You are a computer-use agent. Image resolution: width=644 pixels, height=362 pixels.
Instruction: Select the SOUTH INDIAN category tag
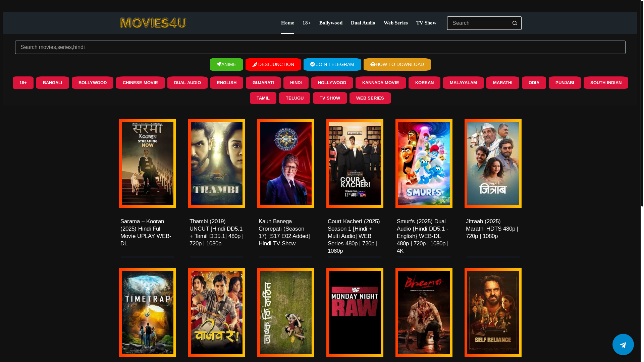[606, 83]
